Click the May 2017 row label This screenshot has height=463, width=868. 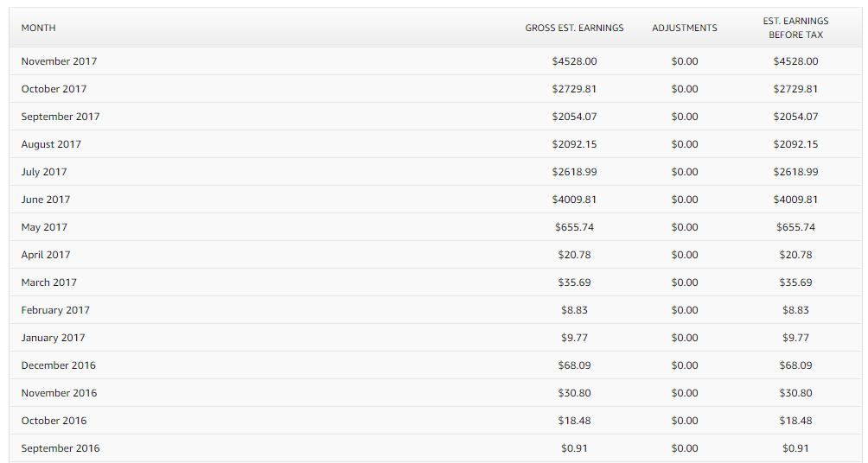(x=44, y=227)
